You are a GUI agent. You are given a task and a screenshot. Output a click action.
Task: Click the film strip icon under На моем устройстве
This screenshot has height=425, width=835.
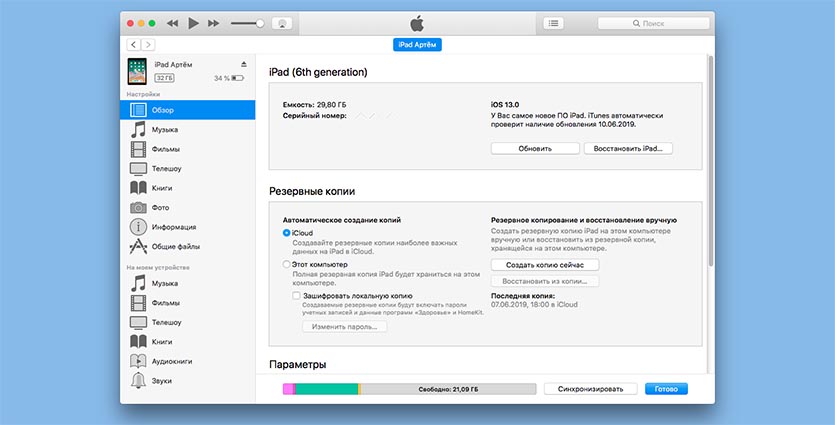[138, 303]
